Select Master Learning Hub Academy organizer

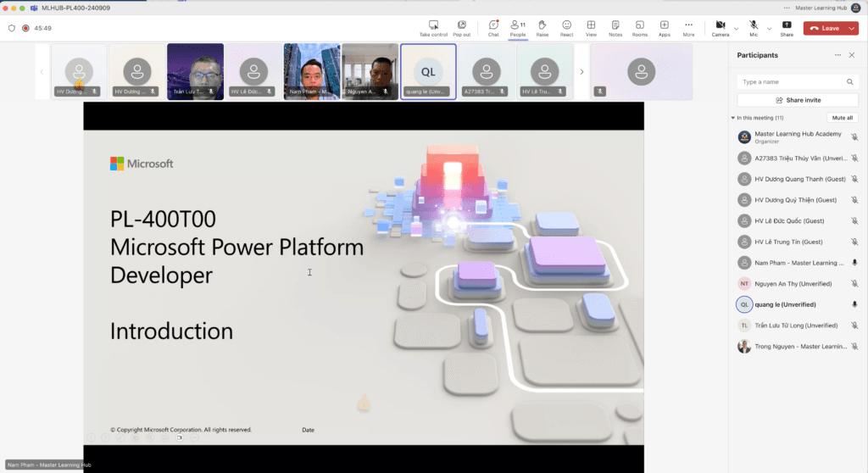[x=798, y=136]
